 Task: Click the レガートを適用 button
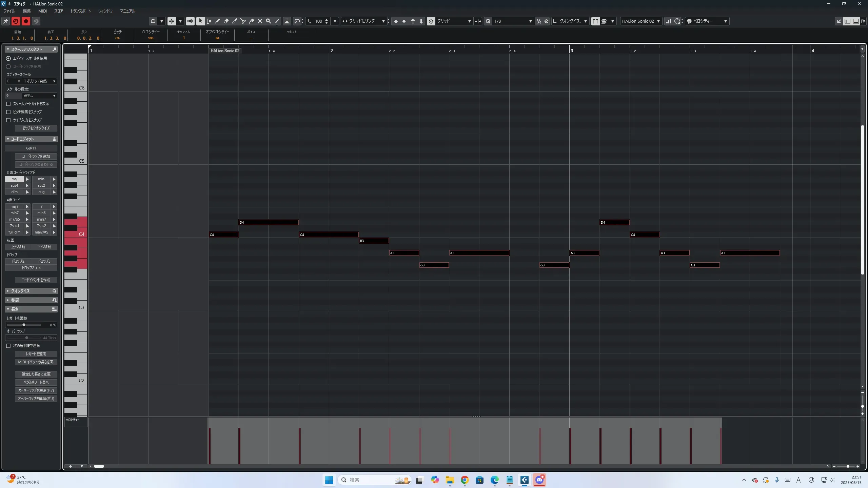36,354
